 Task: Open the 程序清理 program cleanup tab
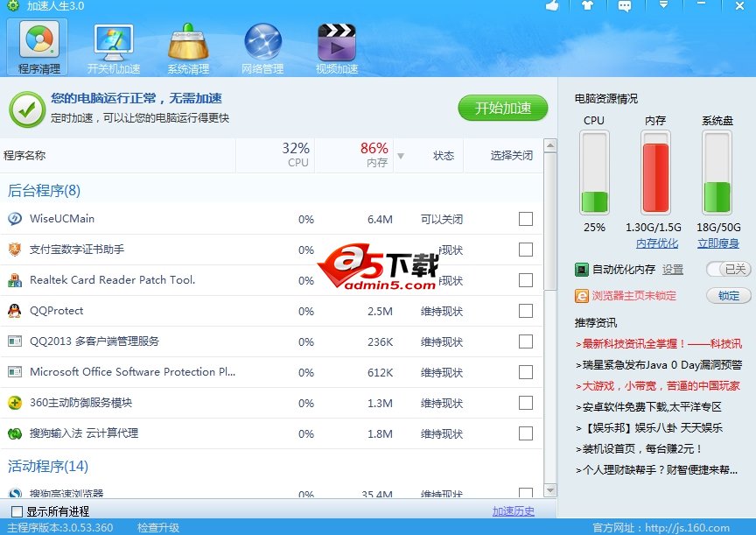pos(38,47)
